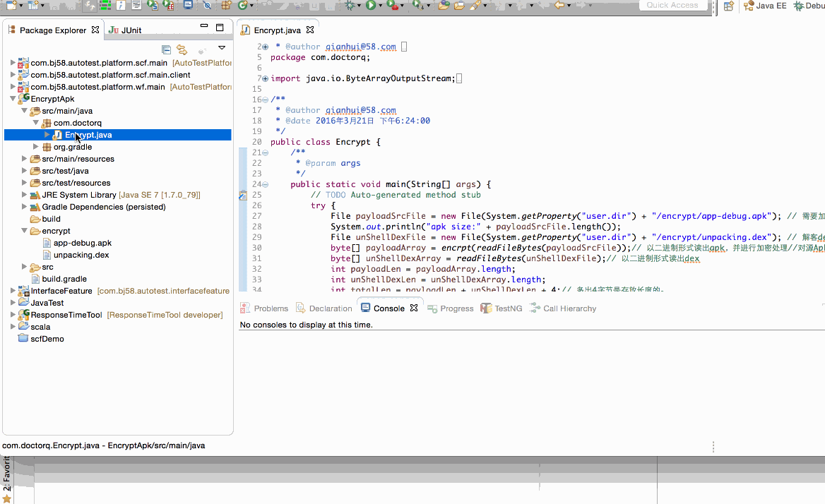Collapse the Javadoc comment fold at line 16
Viewport: 825px width, 504px height.
265,100
